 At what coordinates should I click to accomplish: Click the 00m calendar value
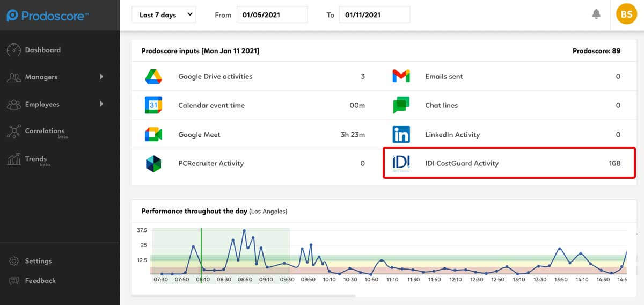(357, 105)
